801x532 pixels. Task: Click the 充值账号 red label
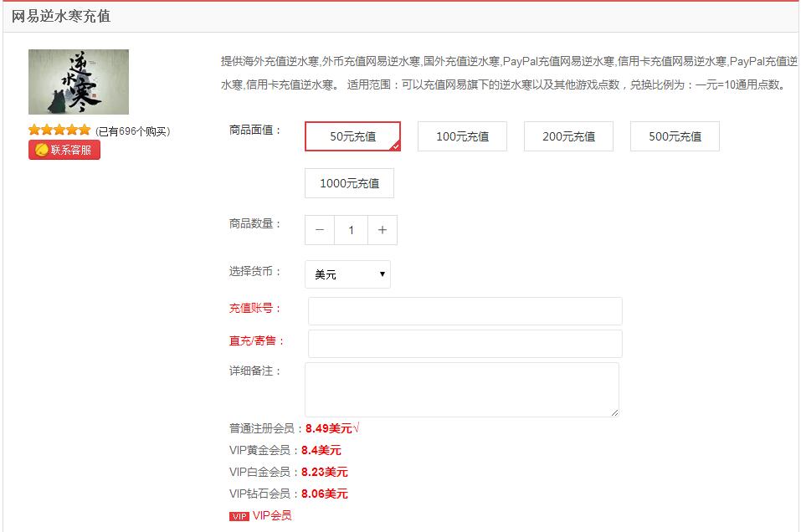255,308
